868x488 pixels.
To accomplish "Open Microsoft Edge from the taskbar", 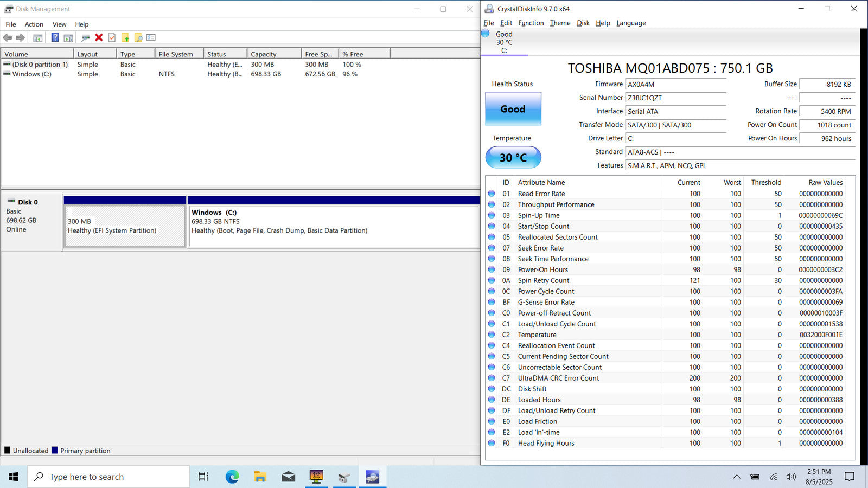I will [232, 477].
